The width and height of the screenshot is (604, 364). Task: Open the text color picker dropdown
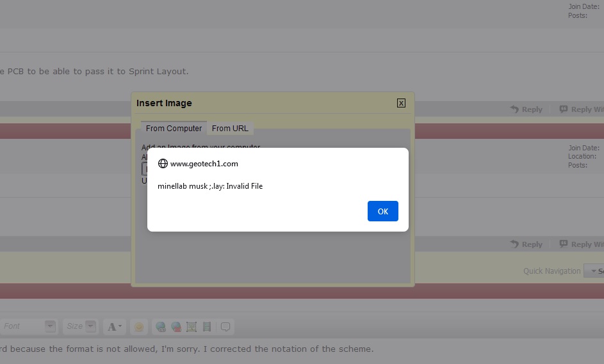(115, 327)
